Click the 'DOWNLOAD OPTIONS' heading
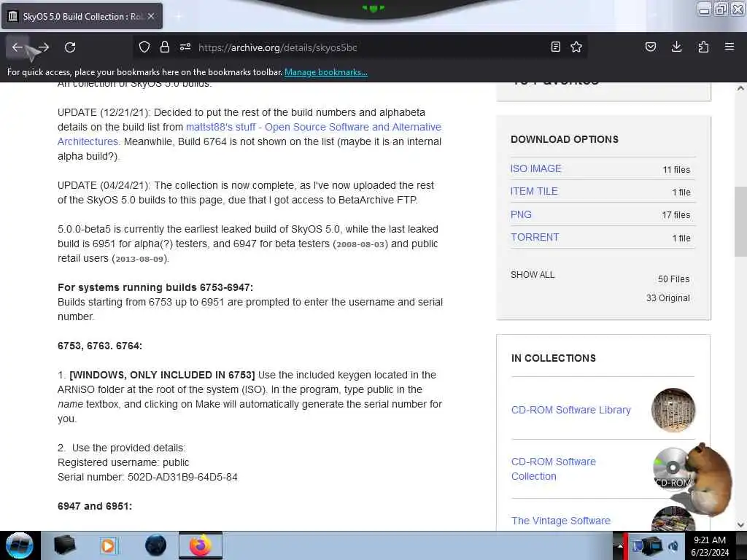This screenshot has height=560, width=747. [x=565, y=139]
